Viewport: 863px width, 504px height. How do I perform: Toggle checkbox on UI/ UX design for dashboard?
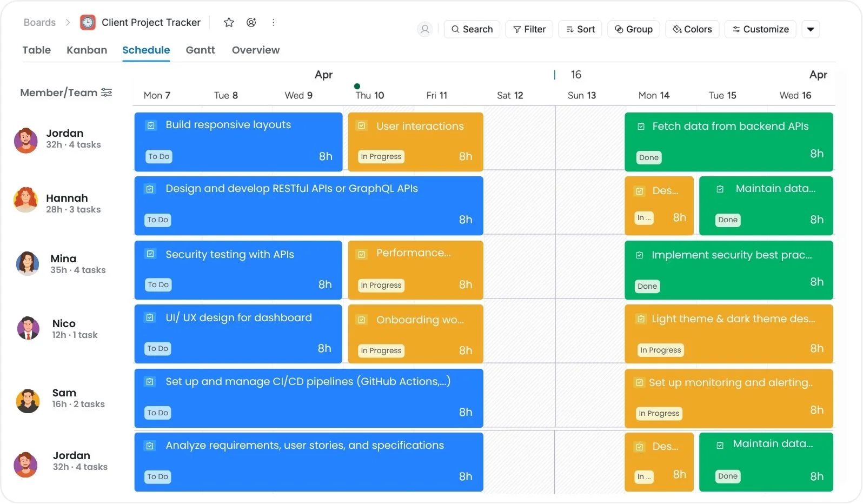pyautogui.click(x=150, y=318)
